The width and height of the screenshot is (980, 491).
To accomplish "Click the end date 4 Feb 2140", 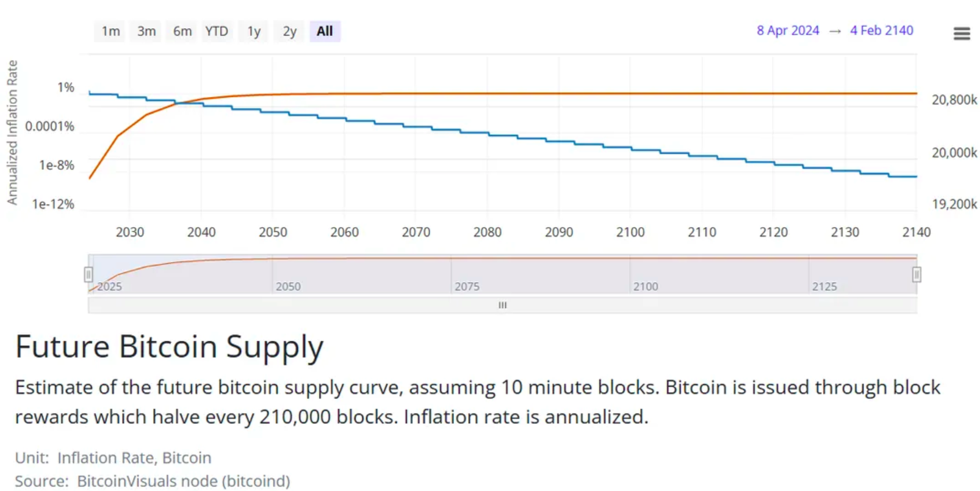I will click(881, 31).
